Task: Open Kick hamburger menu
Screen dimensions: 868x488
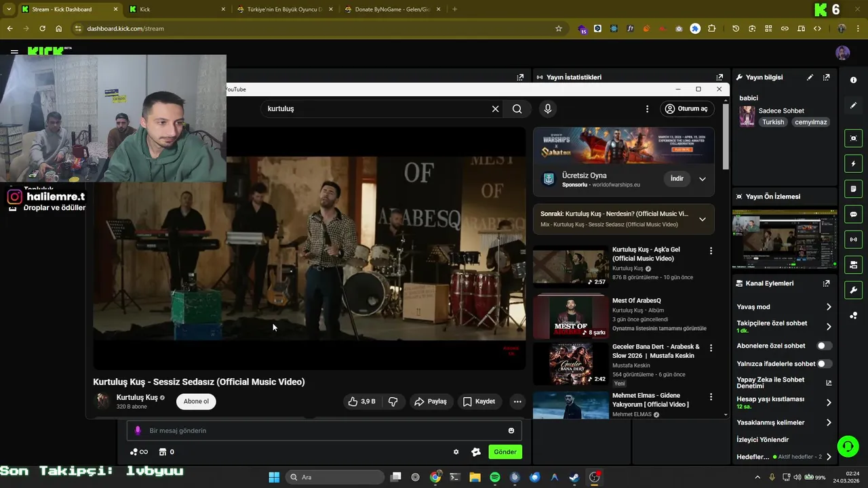Action: pos(14,52)
